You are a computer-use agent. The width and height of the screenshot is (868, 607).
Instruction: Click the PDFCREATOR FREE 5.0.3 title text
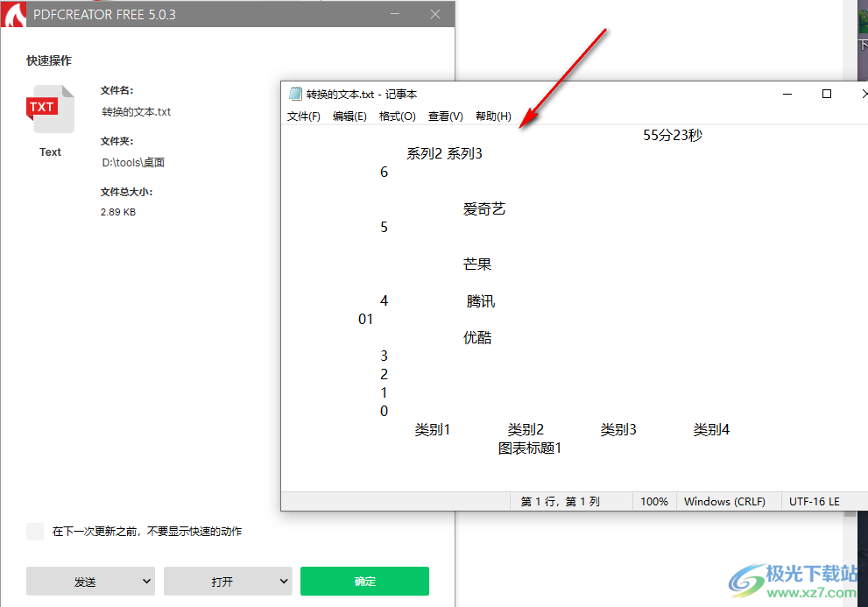104,14
